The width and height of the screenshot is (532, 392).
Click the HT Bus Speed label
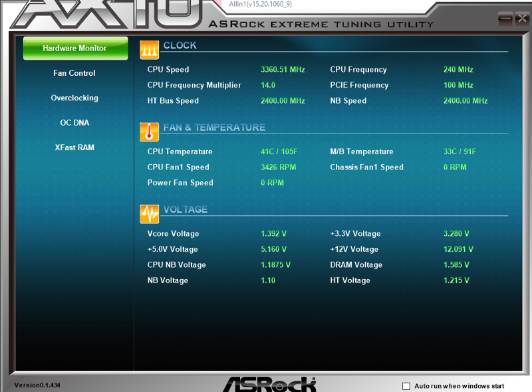point(173,101)
